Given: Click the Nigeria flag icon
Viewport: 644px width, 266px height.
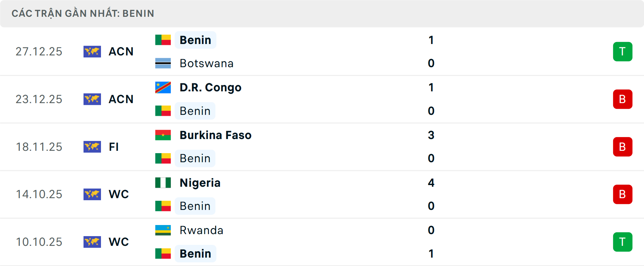Looking at the screenshot, I should (x=163, y=183).
